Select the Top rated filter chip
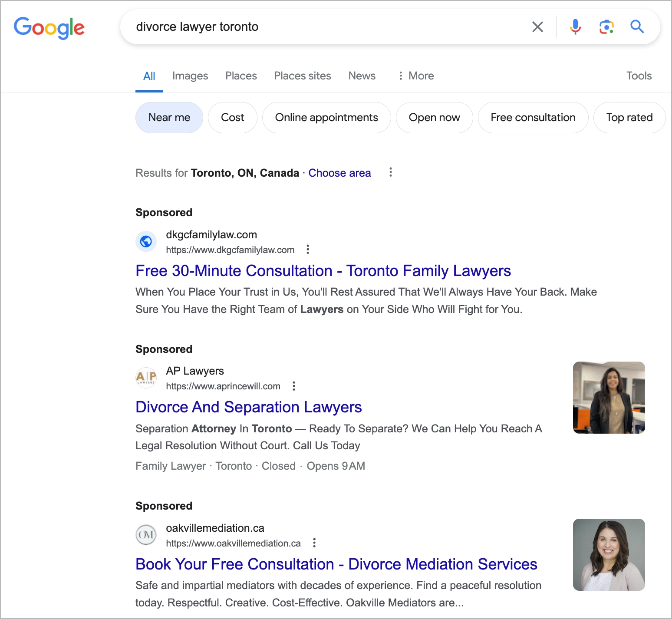 coord(629,117)
